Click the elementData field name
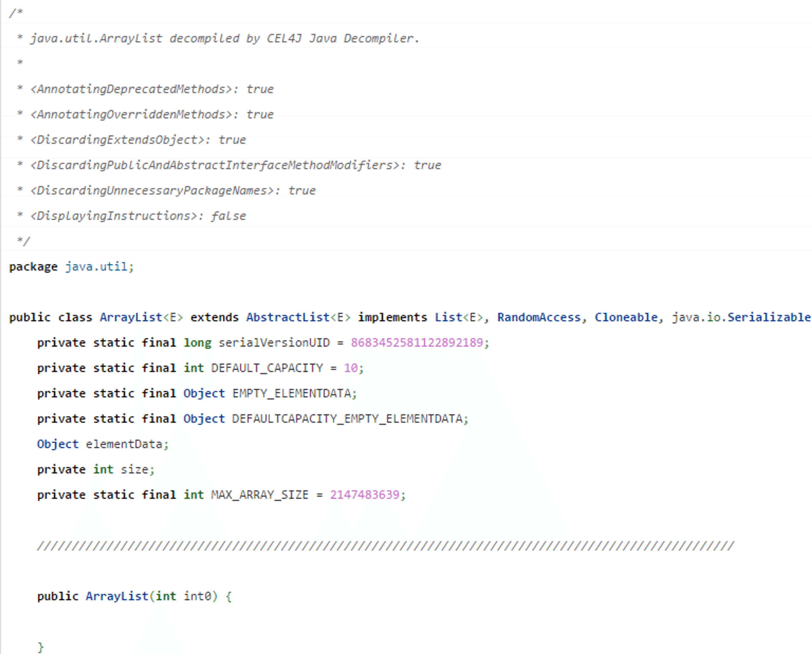The height and width of the screenshot is (654, 812). tap(124, 444)
